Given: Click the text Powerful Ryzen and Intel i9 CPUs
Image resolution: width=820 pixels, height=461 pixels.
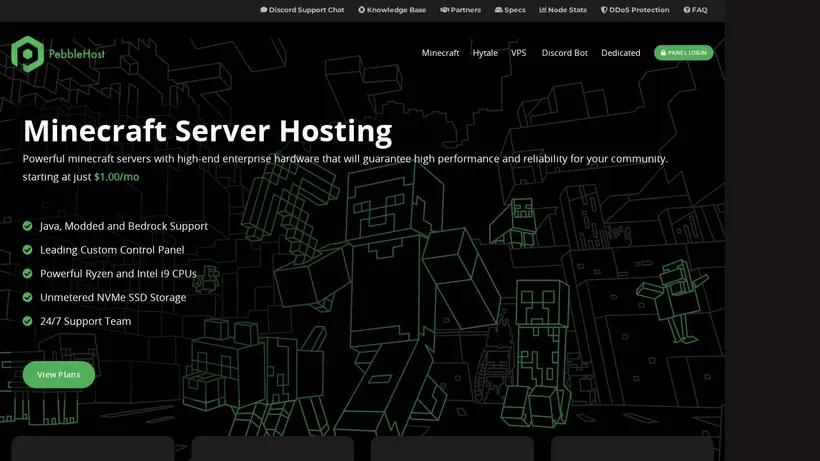Looking at the screenshot, I should coord(118,273).
